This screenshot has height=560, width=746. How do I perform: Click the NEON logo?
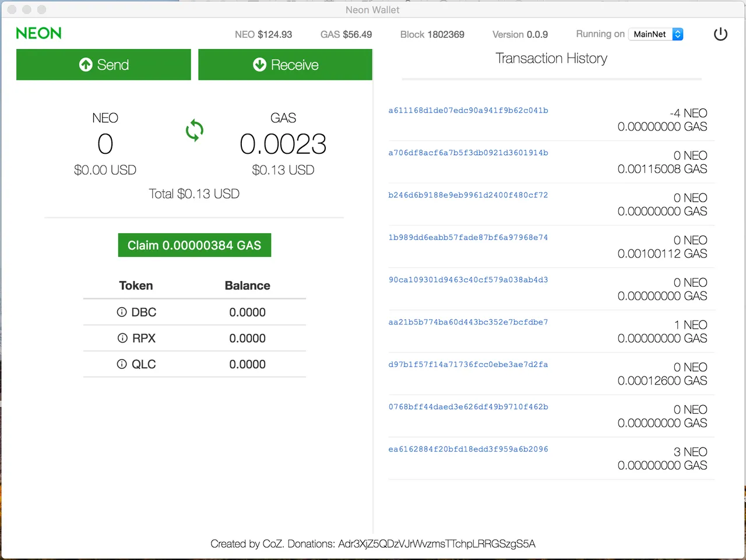(38, 33)
